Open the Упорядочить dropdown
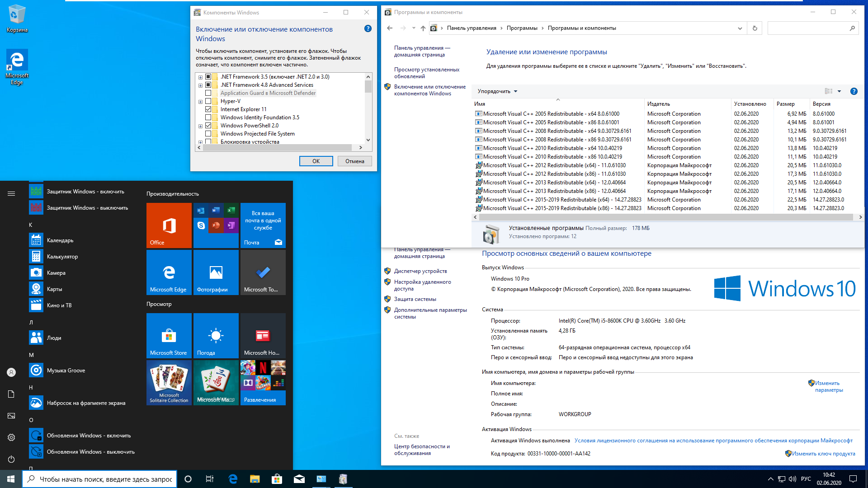Image resolution: width=868 pixels, height=488 pixels. 497,91
